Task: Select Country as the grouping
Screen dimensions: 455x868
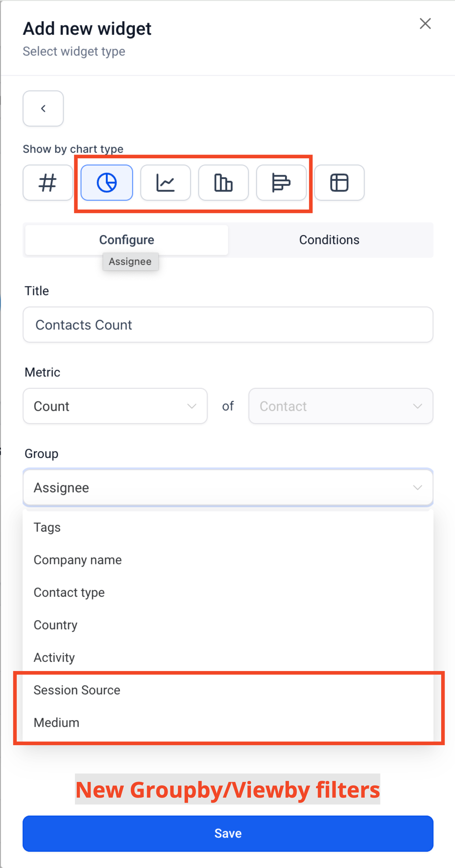Action: click(56, 625)
